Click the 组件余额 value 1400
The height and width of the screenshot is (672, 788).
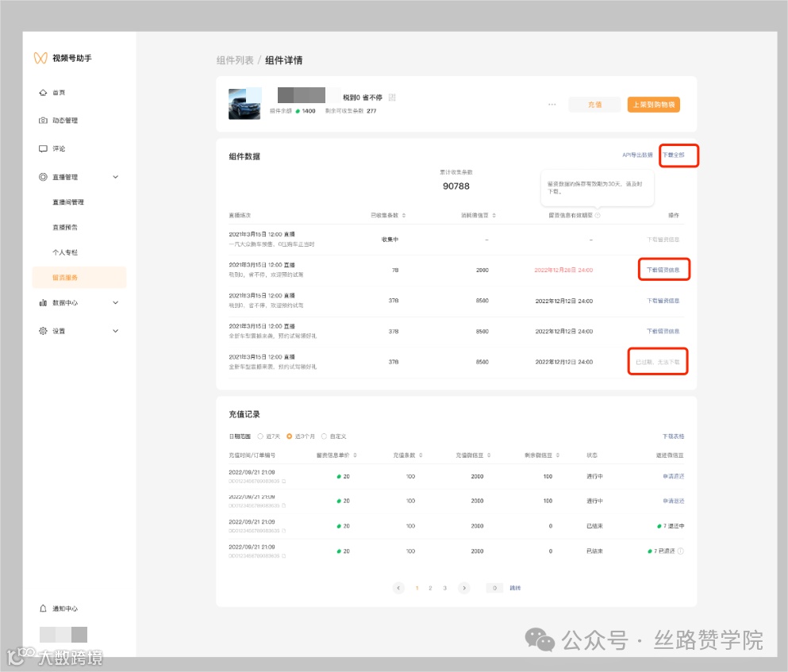click(x=309, y=111)
